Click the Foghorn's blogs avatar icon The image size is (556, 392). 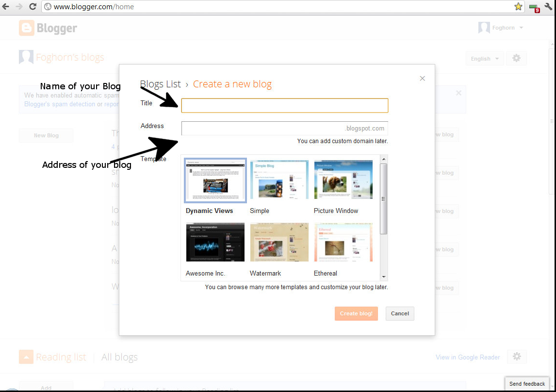(x=26, y=57)
